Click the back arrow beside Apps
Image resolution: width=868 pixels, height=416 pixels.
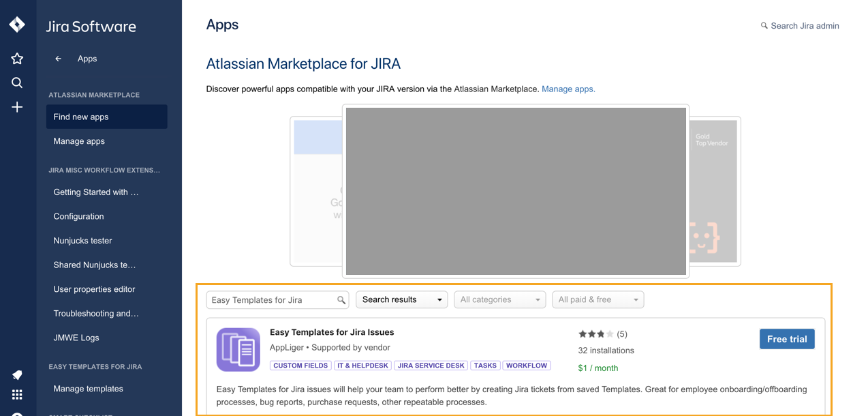point(59,59)
